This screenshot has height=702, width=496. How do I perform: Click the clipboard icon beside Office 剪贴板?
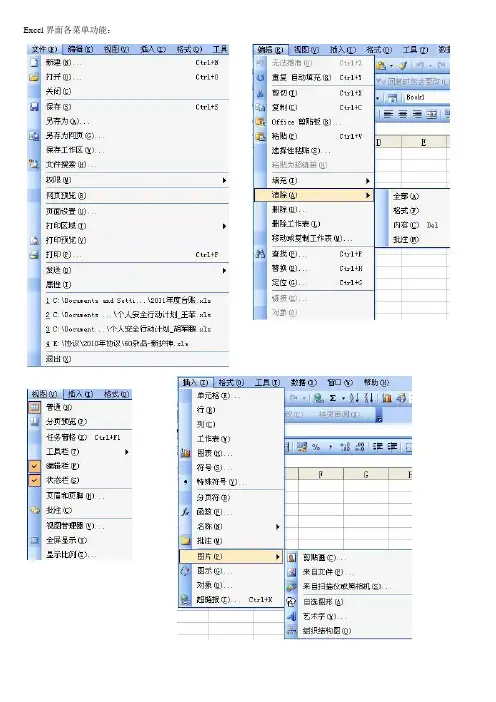(x=261, y=122)
